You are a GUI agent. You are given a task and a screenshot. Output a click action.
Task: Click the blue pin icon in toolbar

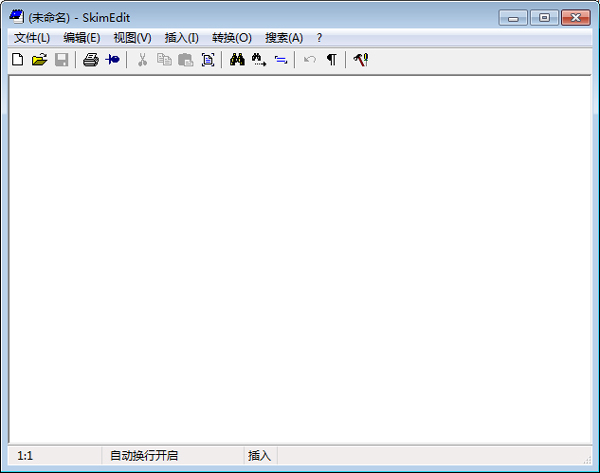(x=112, y=60)
